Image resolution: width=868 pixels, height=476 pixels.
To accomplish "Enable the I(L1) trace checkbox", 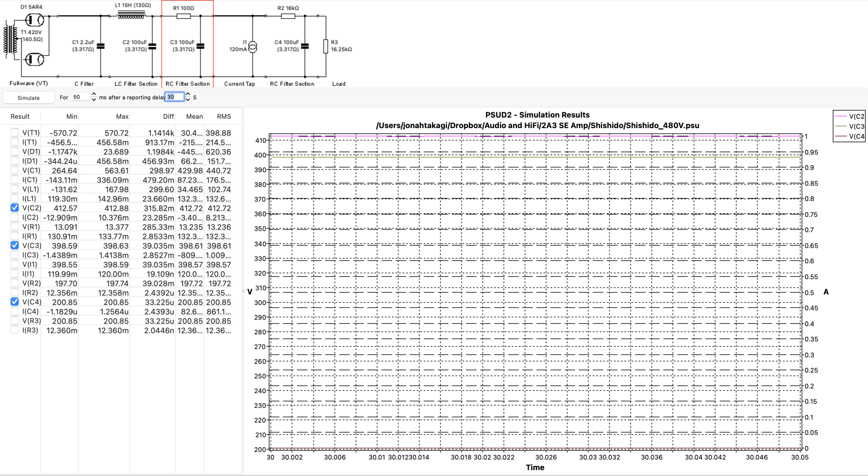I will [15, 198].
